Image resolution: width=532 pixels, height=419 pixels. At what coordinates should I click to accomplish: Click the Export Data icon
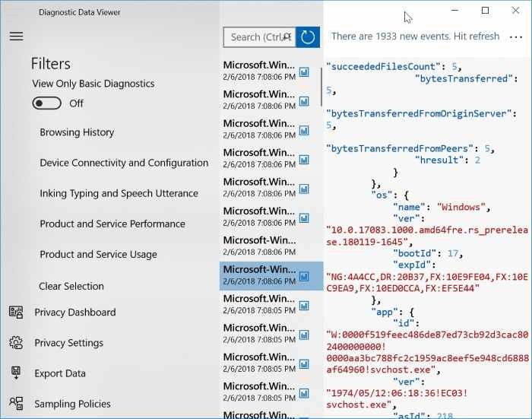16,373
